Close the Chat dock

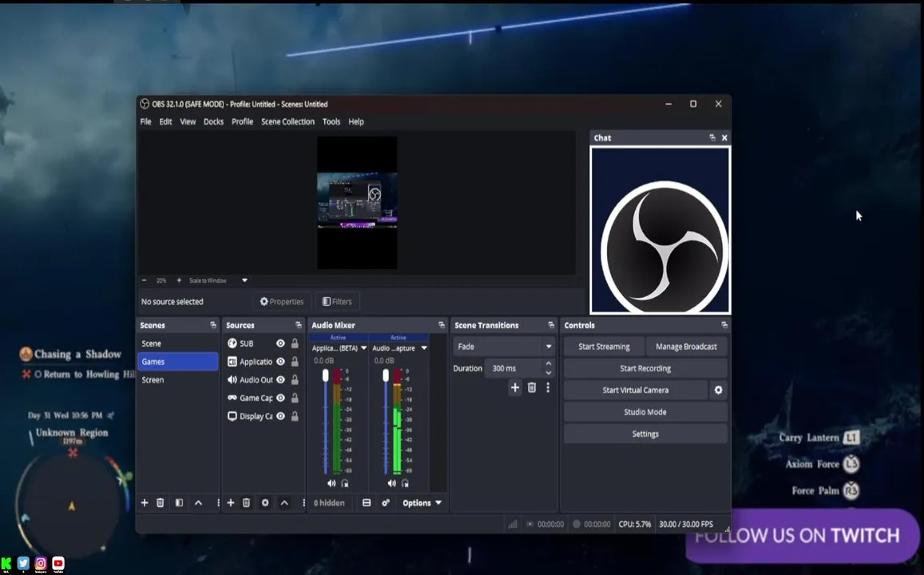click(x=725, y=138)
